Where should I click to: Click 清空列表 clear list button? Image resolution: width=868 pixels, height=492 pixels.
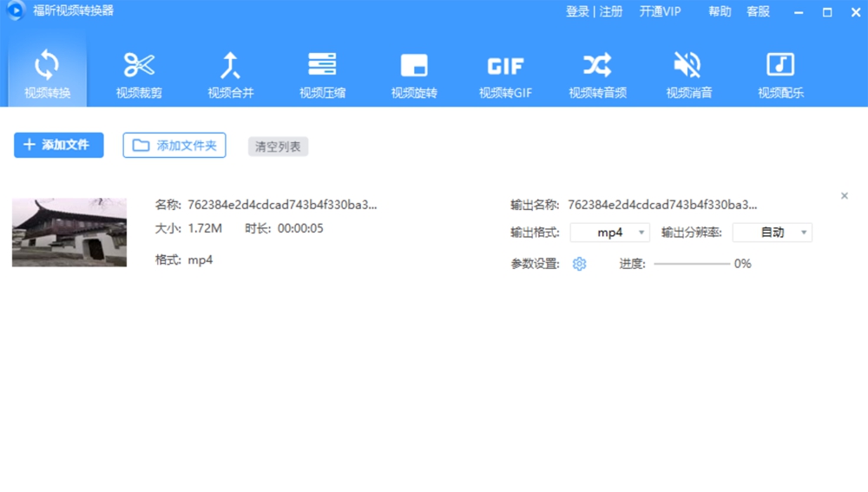click(278, 147)
